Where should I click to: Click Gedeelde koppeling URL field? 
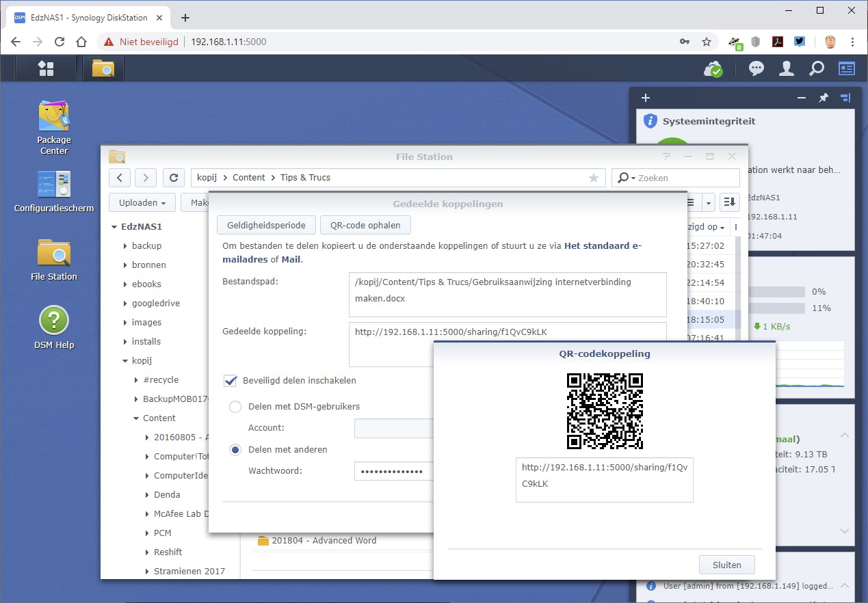[508, 345]
